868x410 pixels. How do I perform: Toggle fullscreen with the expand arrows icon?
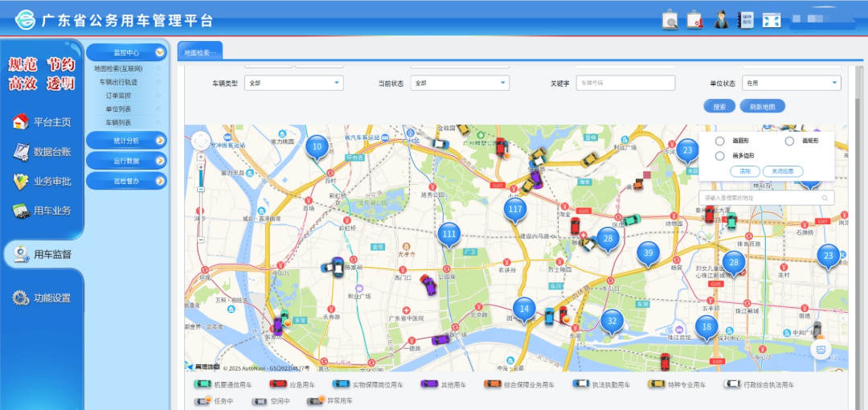772,20
